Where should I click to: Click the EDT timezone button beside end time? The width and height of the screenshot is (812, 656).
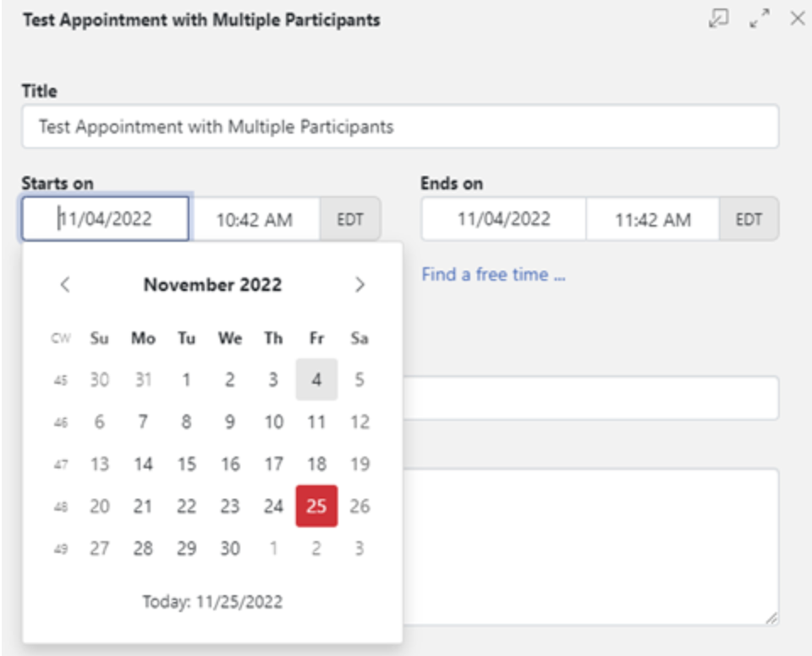point(749,220)
